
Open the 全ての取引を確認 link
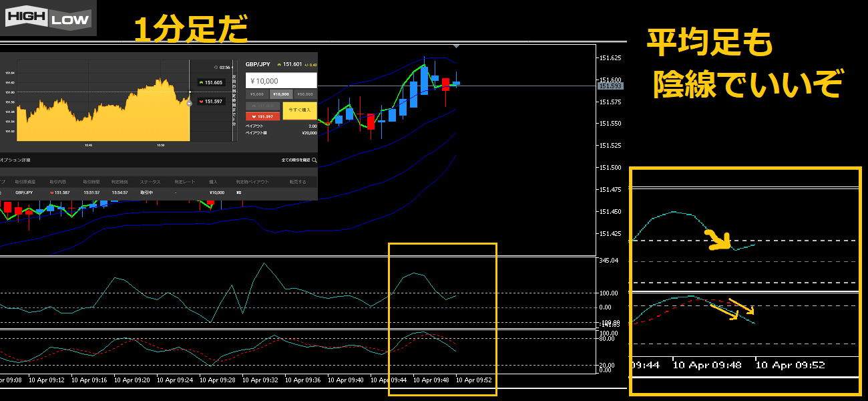(x=296, y=160)
